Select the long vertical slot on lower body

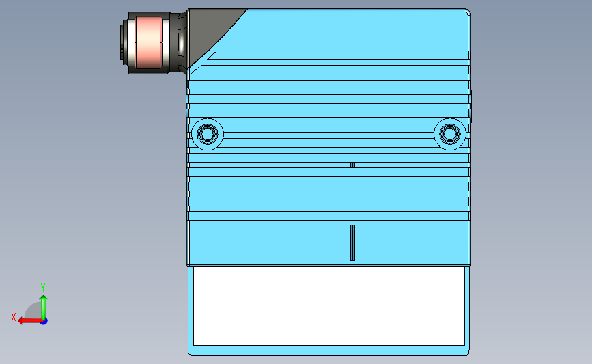[352, 243]
